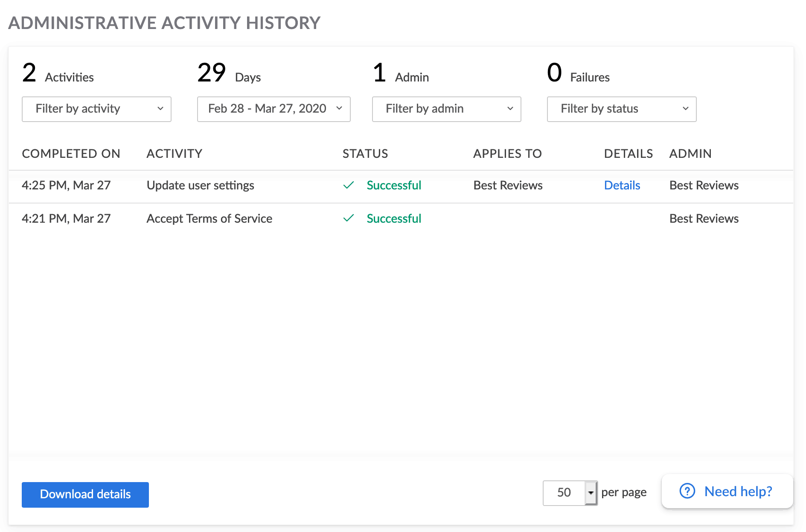
Task: Open the Filter by admin dropdown
Action: (x=446, y=109)
